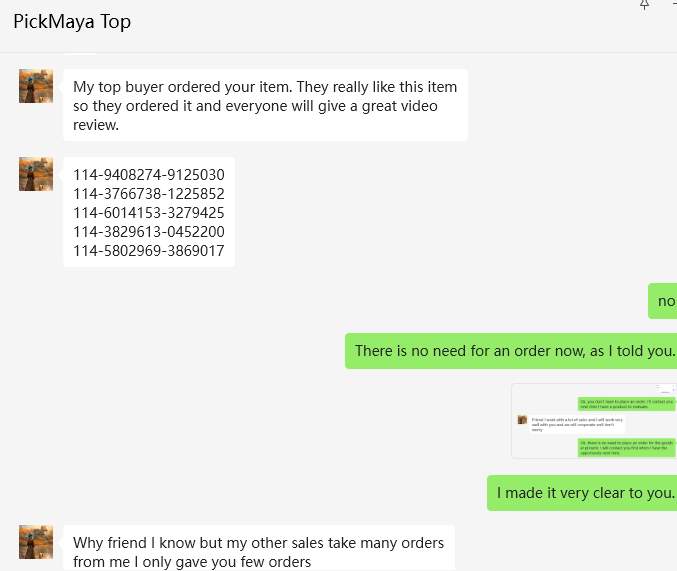This screenshot has width=677, height=571.
Task: Select the 'Why friend I know' message bubble
Action: pos(258,551)
